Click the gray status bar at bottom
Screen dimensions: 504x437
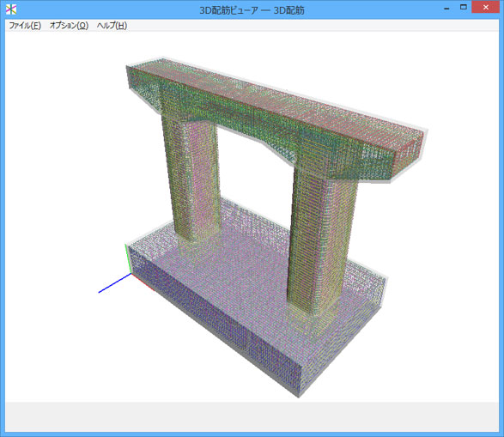(x=252, y=416)
